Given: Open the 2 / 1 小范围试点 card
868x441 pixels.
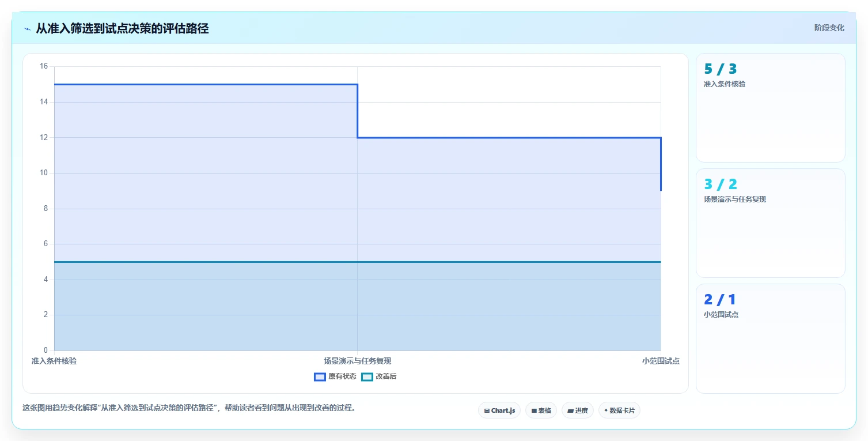Looking at the screenshot, I should coord(771,338).
